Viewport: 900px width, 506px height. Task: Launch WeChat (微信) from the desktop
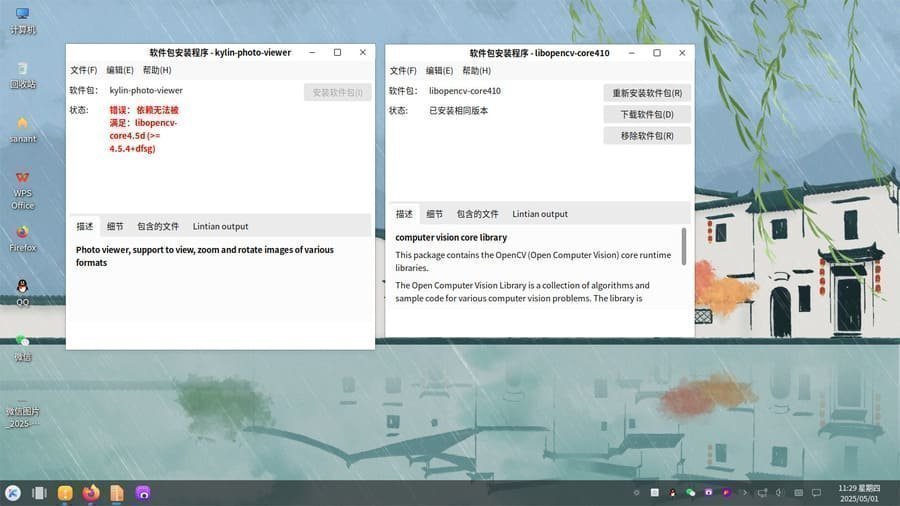22,348
